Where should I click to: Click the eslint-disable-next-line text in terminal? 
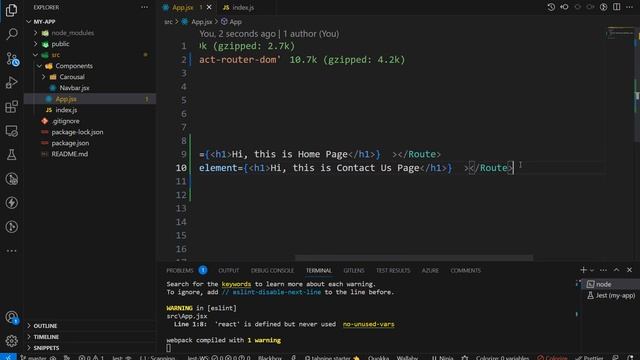tap(277, 292)
